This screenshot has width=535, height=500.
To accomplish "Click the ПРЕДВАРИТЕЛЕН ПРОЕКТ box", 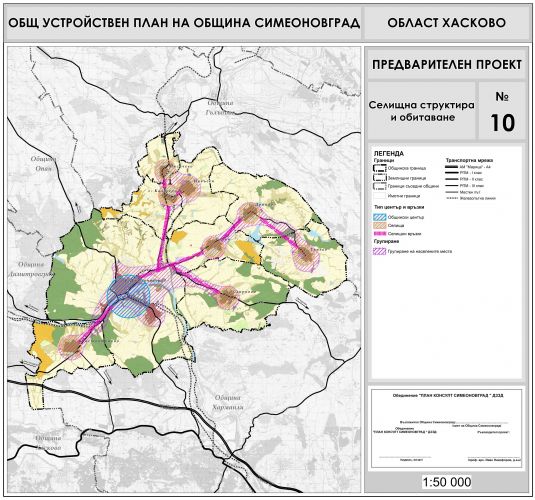I will pos(446,65).
